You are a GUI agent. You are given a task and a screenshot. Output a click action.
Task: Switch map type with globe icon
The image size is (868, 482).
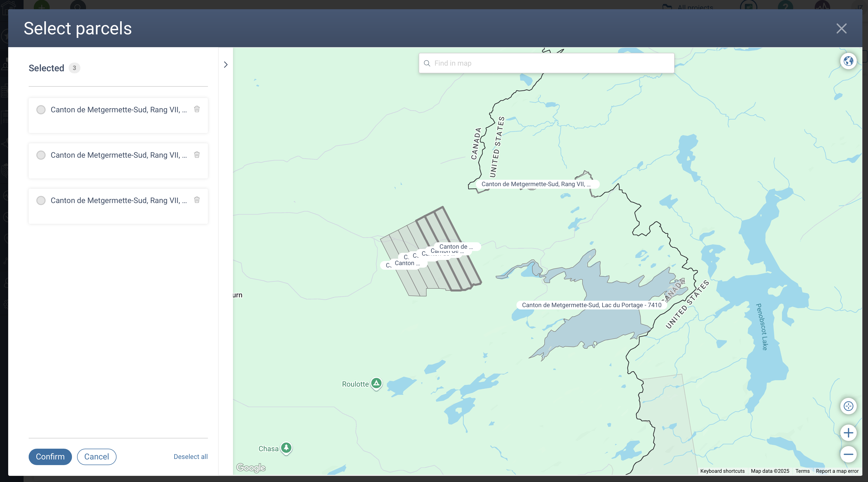(x=848, y=61)
